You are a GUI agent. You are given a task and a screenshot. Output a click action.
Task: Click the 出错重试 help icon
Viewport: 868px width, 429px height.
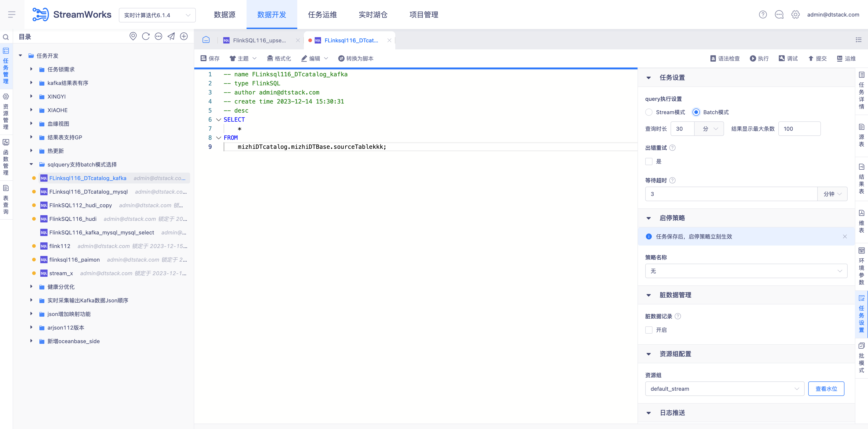tap(672, 148)
